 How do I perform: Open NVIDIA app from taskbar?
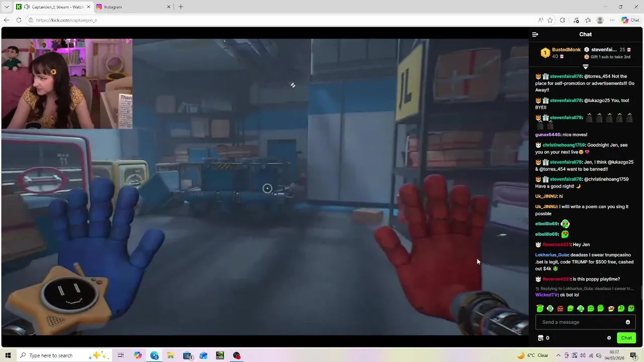click(x=220, y=355)
